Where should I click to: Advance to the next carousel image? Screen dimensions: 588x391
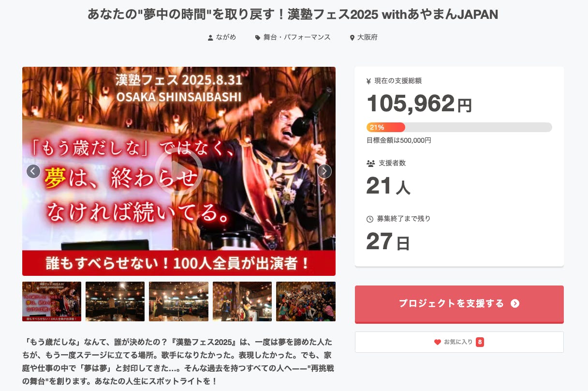point(324,171)
